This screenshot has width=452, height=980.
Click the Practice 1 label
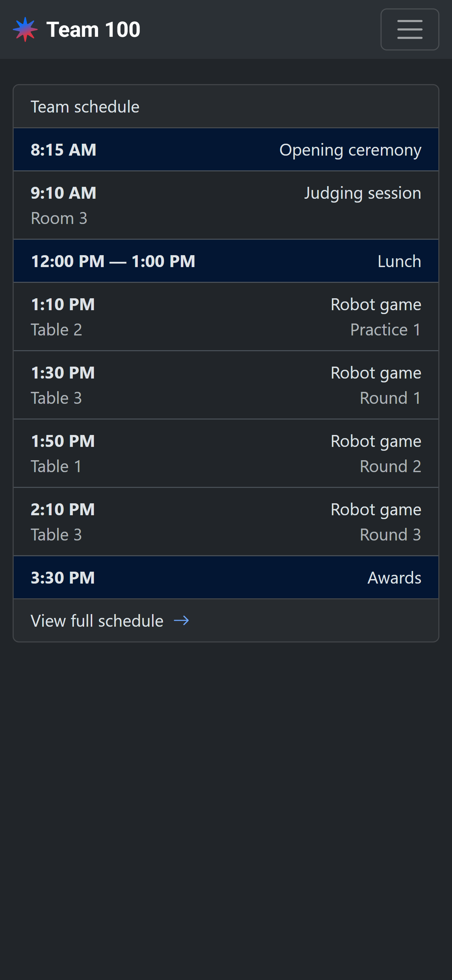click(385, 330)
